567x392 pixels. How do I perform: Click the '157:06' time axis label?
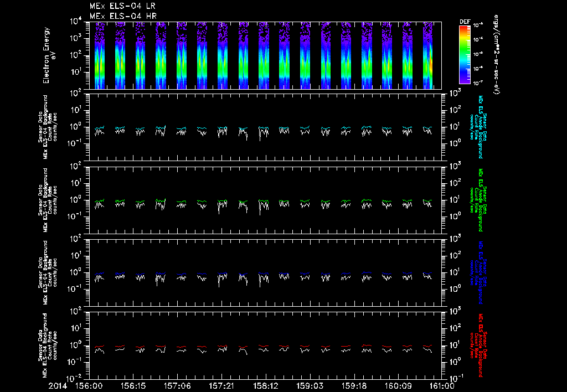[177, 386]
